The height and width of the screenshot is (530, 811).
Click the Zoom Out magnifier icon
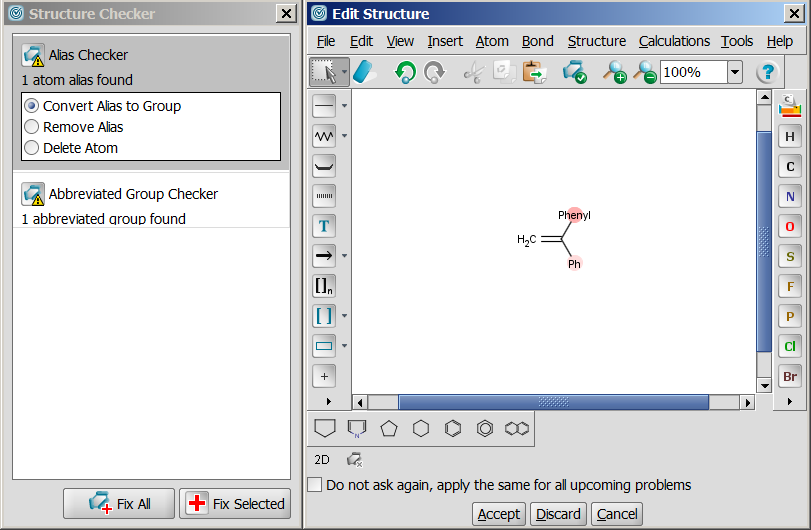coord(644,72)
